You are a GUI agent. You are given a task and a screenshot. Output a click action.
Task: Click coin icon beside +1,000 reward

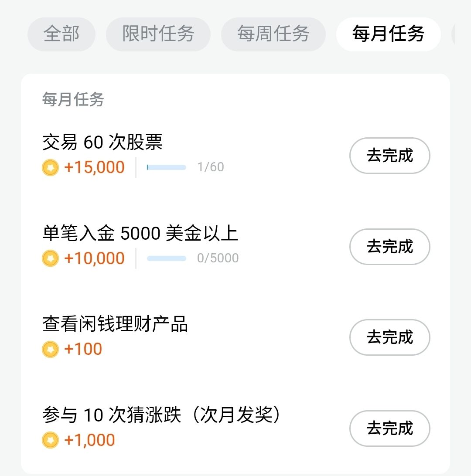pyautogui.click(x=50, y=440)
